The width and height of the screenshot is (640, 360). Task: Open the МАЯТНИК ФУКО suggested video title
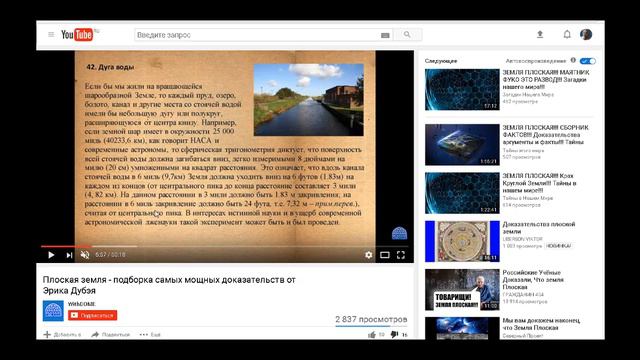coord(546,80)
